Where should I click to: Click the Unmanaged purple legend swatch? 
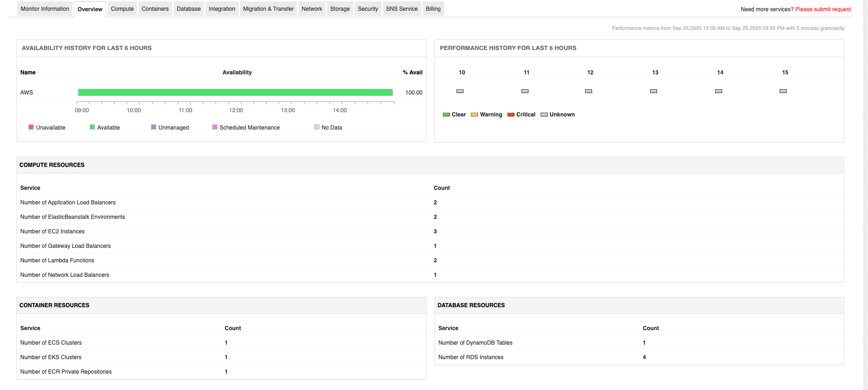pyautogui.click(x=154, y=127)
